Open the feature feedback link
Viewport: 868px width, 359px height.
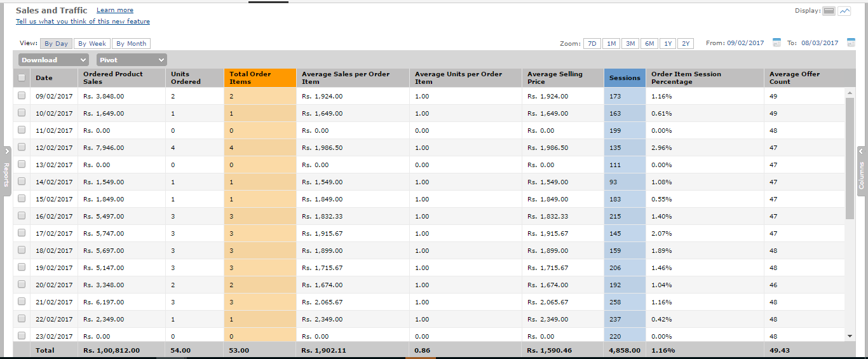tap(83, 22)
